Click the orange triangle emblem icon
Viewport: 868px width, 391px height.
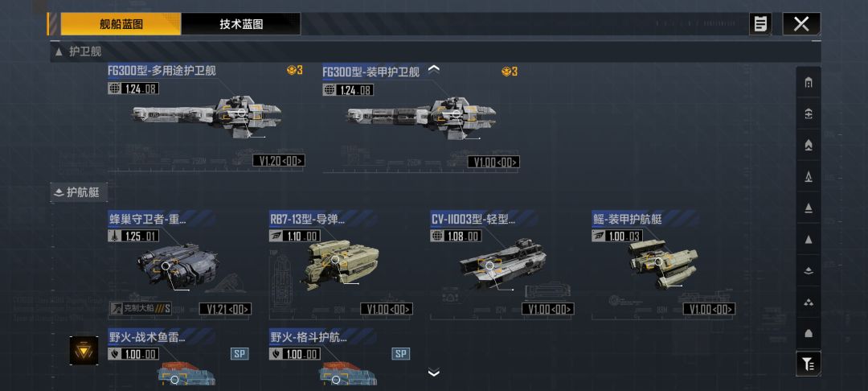(x=84, y=351)
